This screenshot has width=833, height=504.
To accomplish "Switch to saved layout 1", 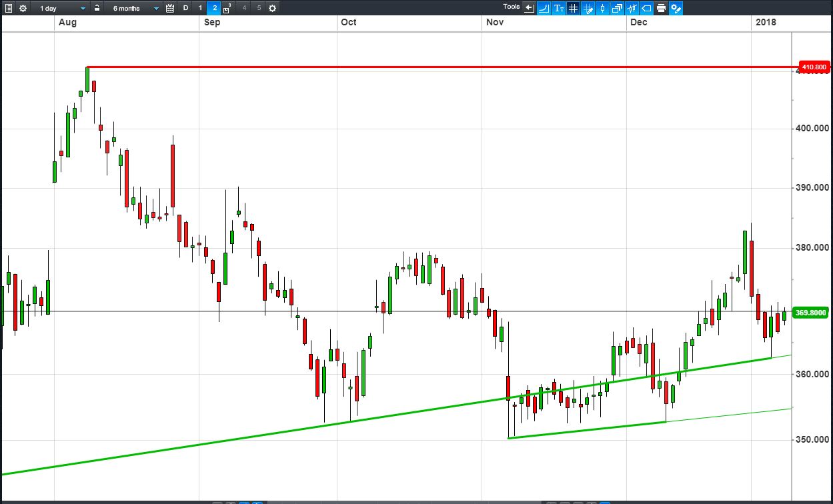I will [200, 8].
